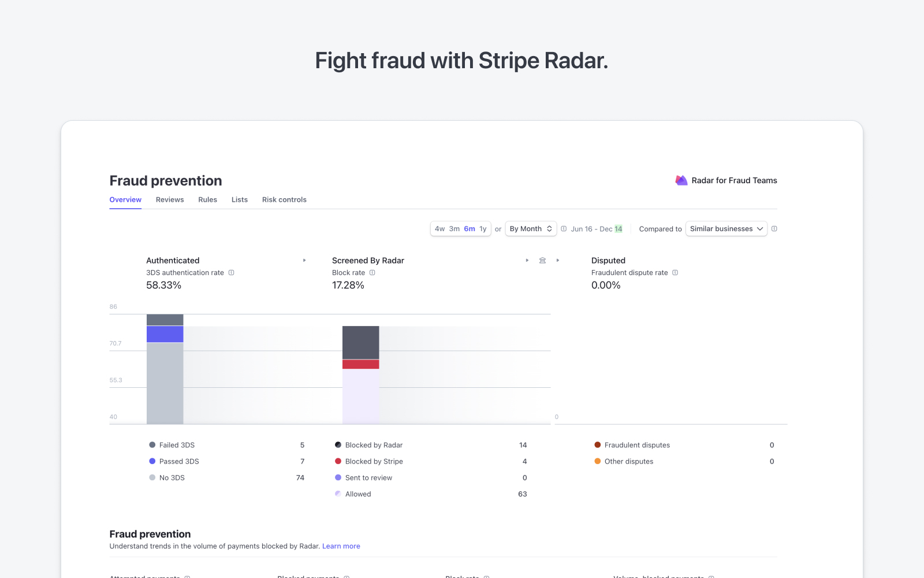
Task: Select the 4w time range option
Action: tap(439, 228)
